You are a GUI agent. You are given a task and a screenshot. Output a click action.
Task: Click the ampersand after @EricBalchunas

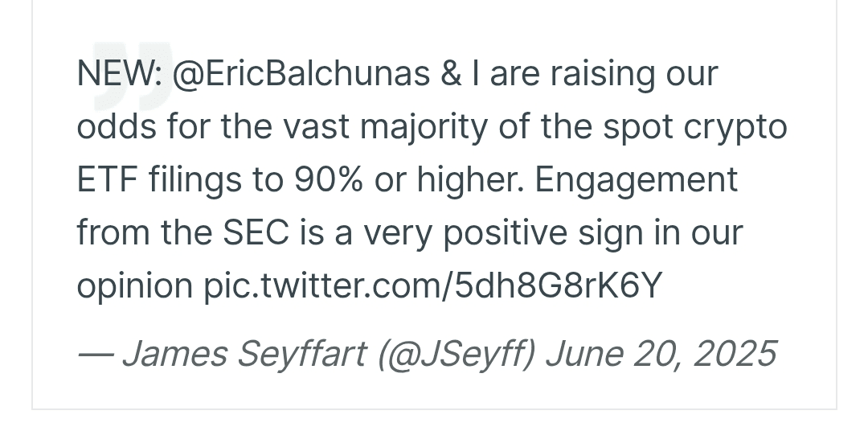tap(451, 74)
